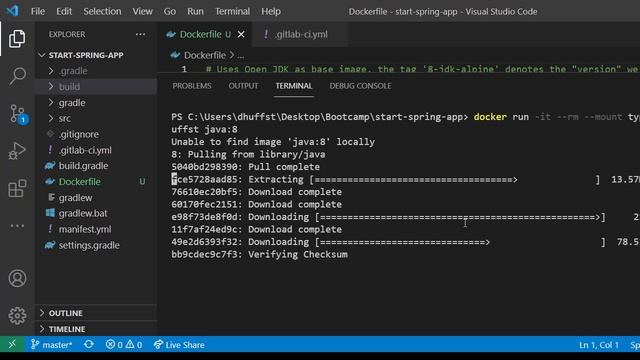Screen dimensions: 640x360
Task: Switch to the DEBUG CONSOLE tab
Action: (360, 86)
